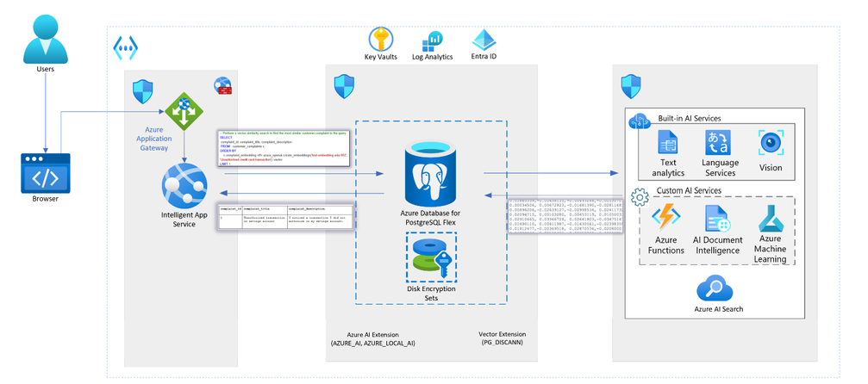Click the "Azure Application Gateway" label
Screen dimensions: 868x384
pyautogui.click(x=154, y=139)
